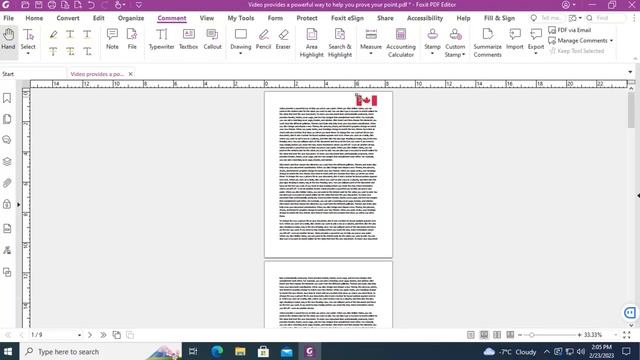This screenshot has width=640, height=360.
Task: Switch to the Convert ribbon tab
Action: (68, 18)
